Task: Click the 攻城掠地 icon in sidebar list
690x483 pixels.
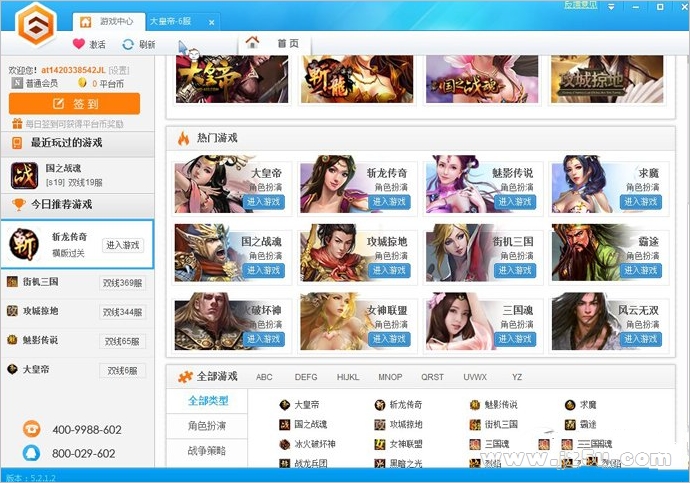Action: tap(12, 311)
